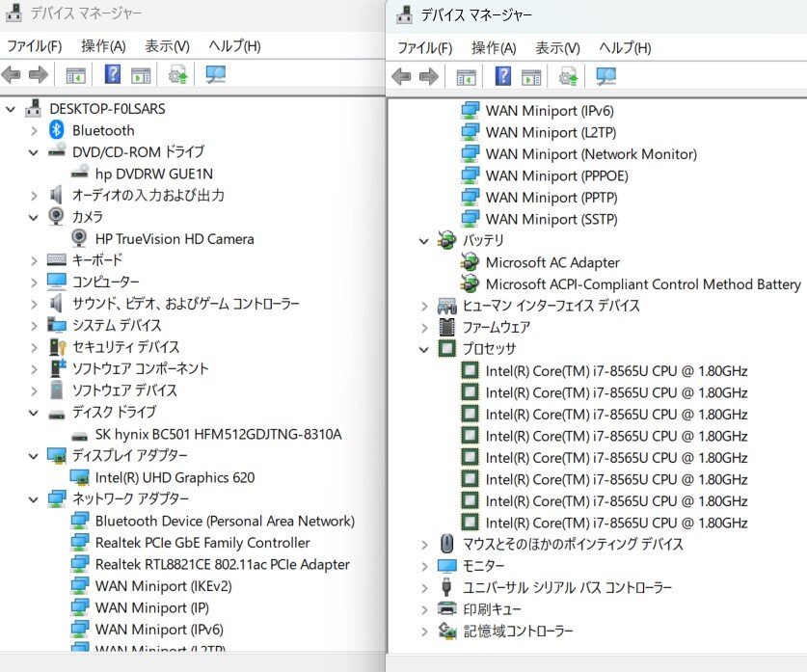807x672 pixels.
Task: Select ソフトウェア デバイス category
Action: tap(124, 390)
